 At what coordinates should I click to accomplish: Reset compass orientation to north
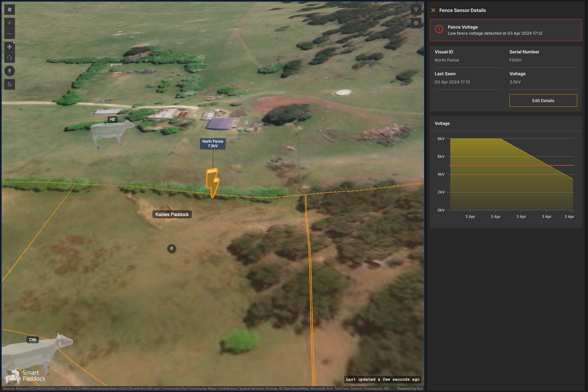pyautogui.click(x=10, y=71)
